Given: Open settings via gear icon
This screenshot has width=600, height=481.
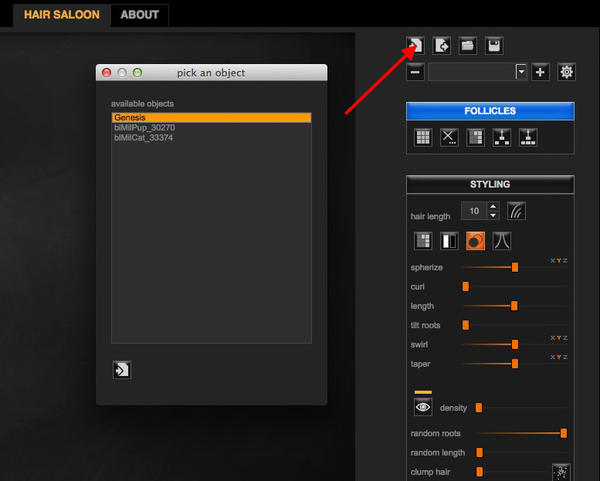Looking at the screenshot, I should click(x=566, y=72).
